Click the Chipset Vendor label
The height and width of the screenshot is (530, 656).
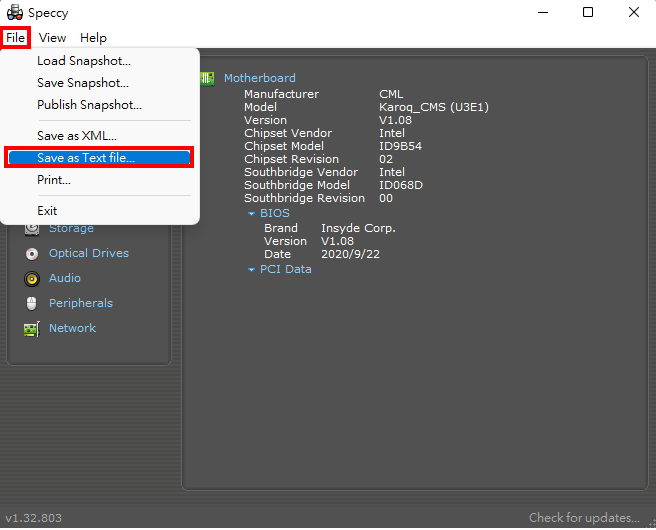point(288,133)
